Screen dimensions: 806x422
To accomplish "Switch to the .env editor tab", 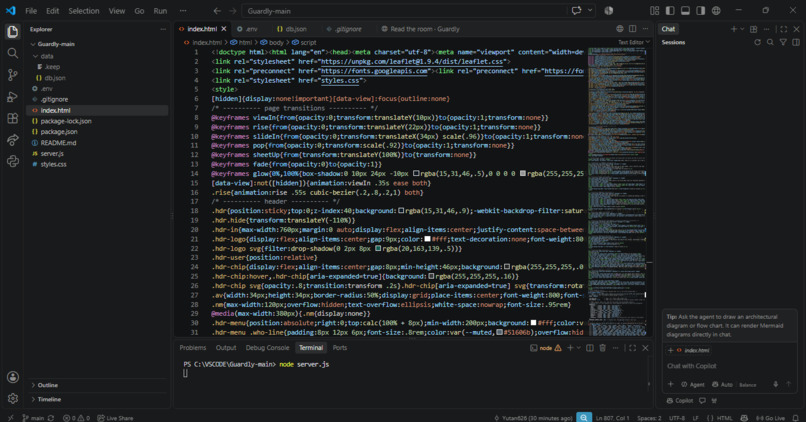I will 248,29.
